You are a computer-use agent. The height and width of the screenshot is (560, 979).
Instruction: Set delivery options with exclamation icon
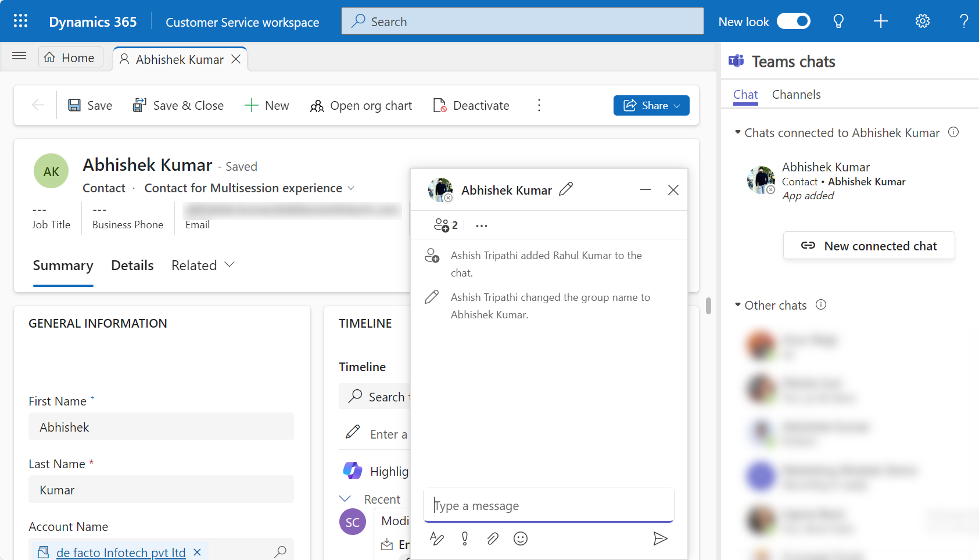coord(465,539)
